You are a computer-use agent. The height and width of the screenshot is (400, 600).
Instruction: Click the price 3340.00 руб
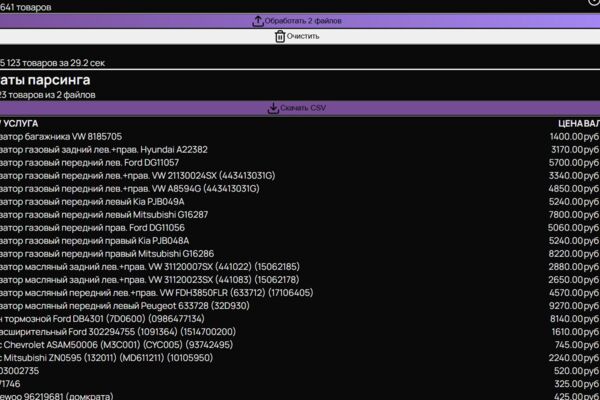(x=574, y=176)
